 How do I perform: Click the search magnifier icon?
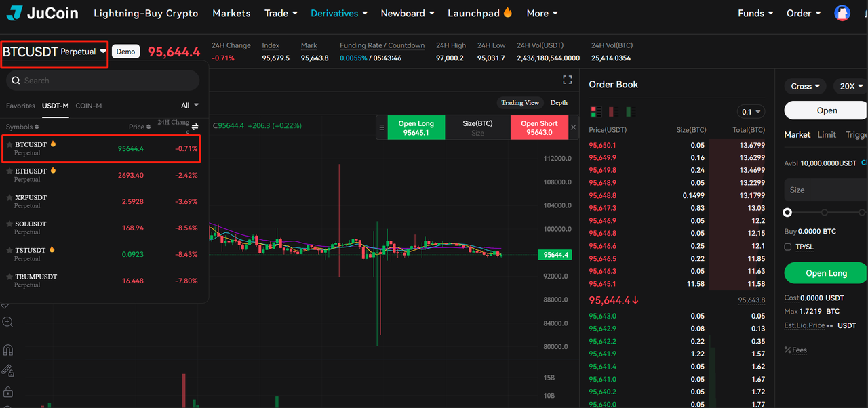click(16, 81)
